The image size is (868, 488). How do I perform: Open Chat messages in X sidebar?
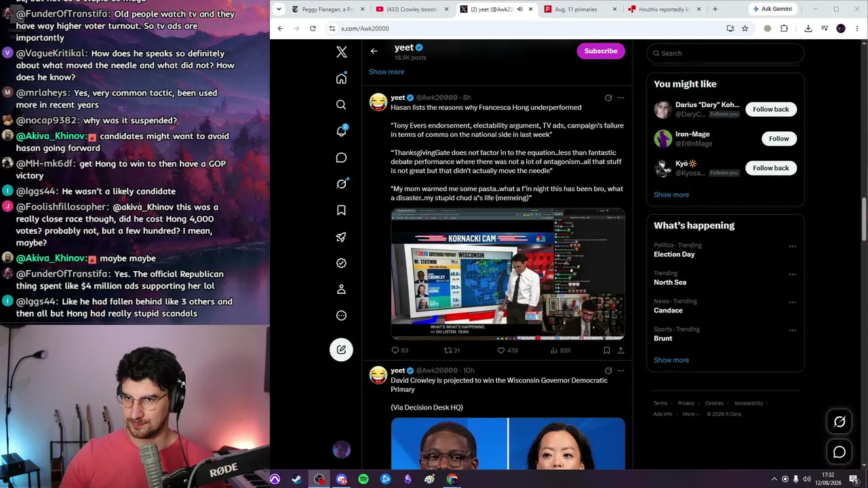tap(341, 157)
